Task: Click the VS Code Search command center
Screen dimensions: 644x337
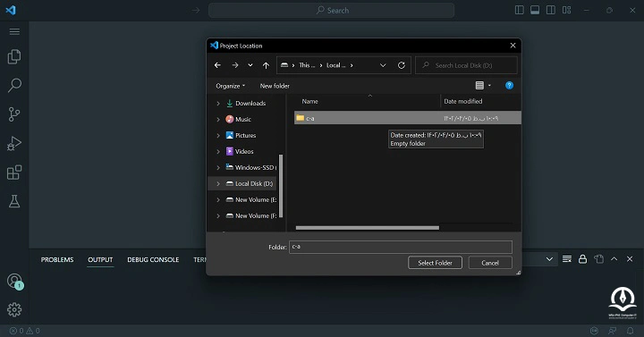Action: (332, 10)
